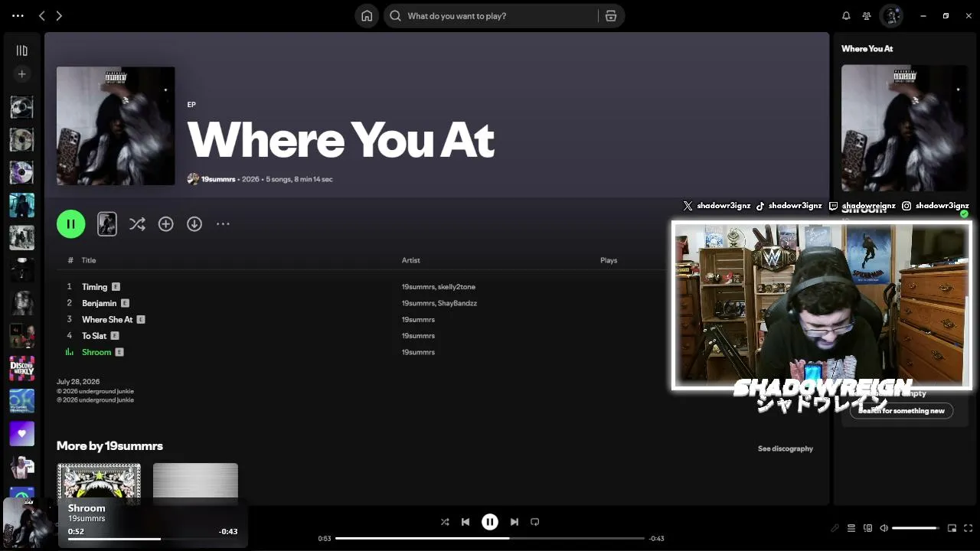Toggle shuffle in the bottom player bar
980x551 pixels.
[x=445, y=522]
